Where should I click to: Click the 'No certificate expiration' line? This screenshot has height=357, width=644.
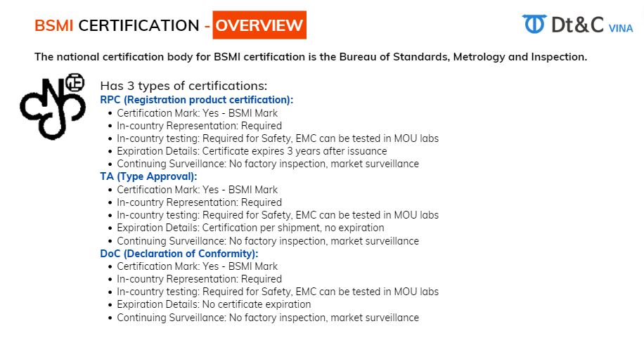point(214,304)
